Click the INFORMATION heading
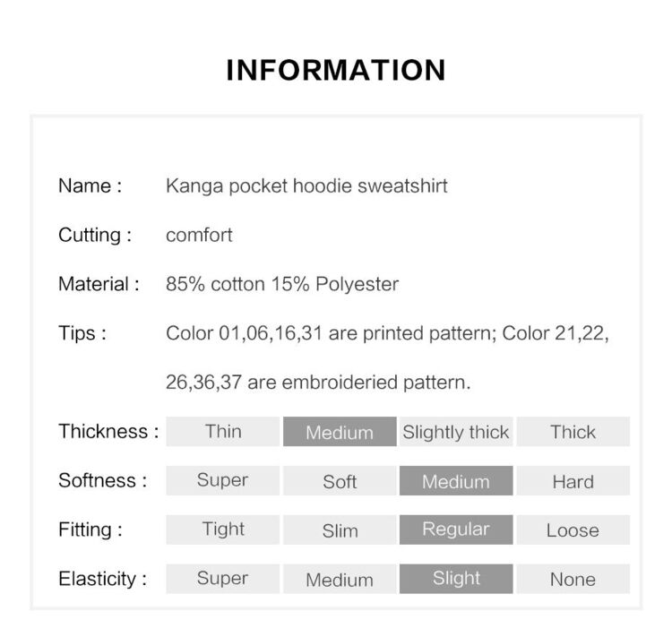 [x=336, y=70]
